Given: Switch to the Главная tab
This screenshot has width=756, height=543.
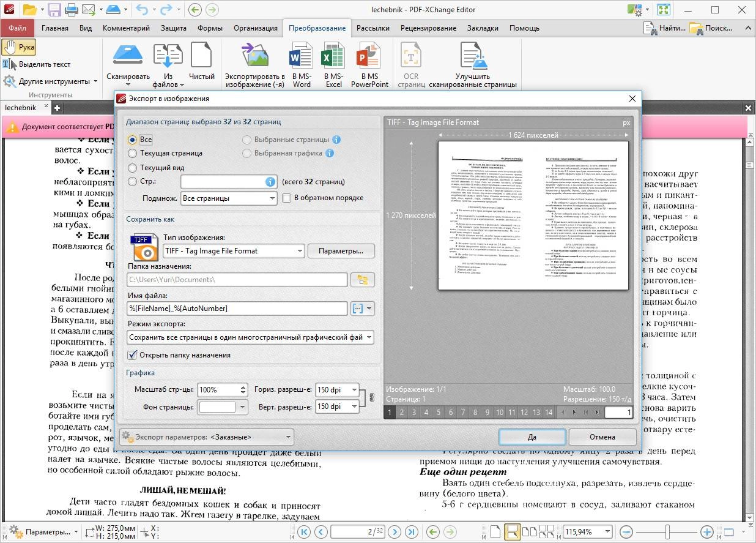Looking at the screenshot, I should [55, 28].
